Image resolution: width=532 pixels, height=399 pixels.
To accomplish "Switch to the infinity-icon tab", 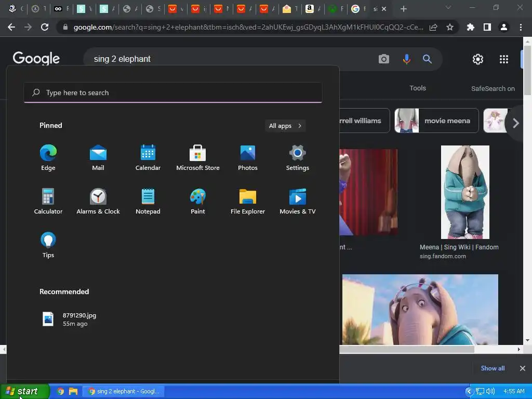I will pyautogui.click(x=61, y=9).
